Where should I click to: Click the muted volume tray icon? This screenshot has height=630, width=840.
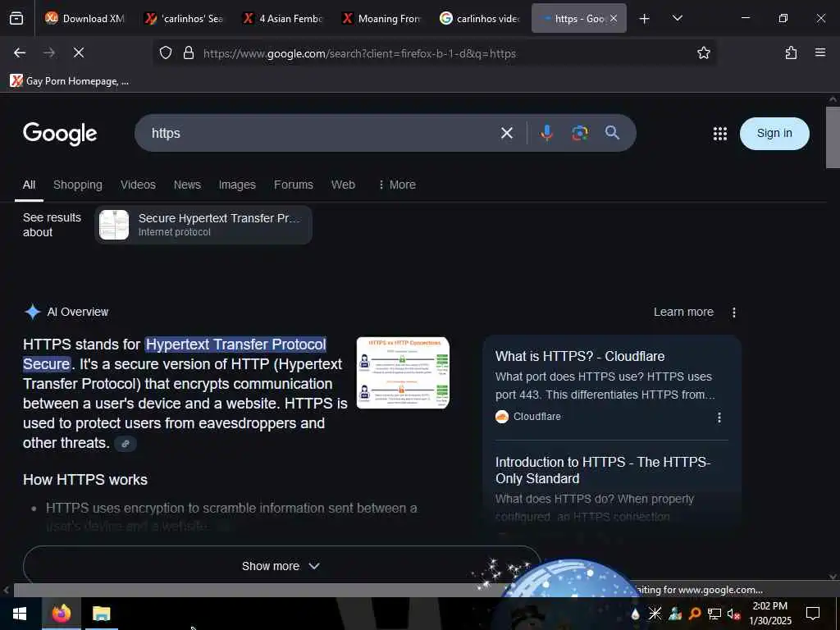(733, 614)
